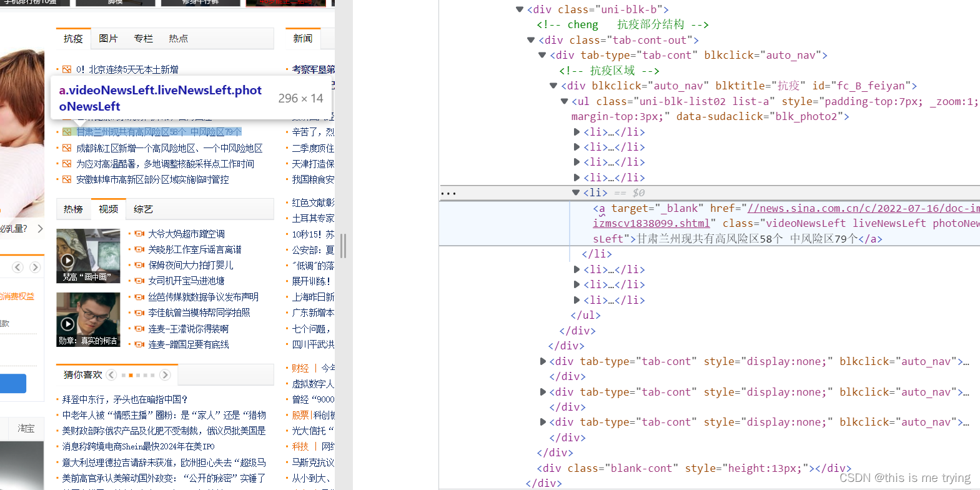The height and width of the screenshot is (490, 980).
Task: Open 为应对高温酷暑 nucleic sampling headline
Action: click(x=165, y=164)
